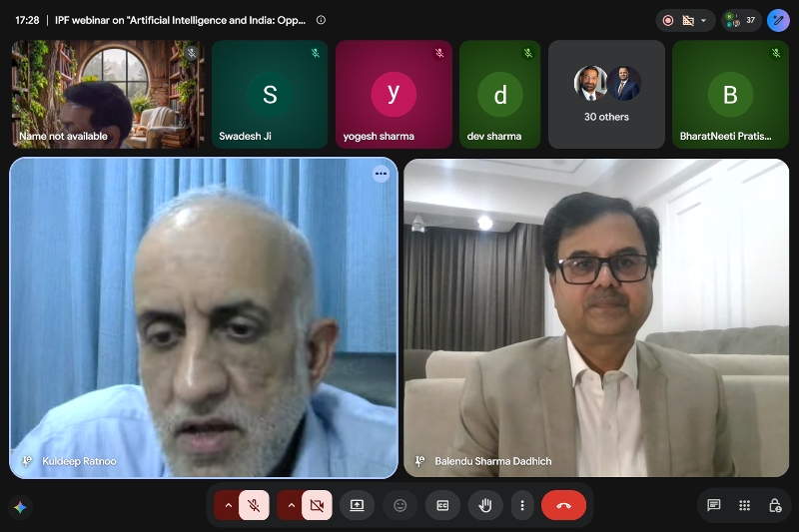
Task: Click muted mic icon on BharatNeeti tile
Action: [x=776, y=53]
